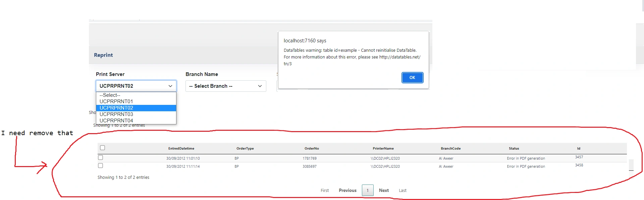Jump to the First page link
Image resolution: width=644 pixels, height=200 pixels.
(x=325, y=191)
